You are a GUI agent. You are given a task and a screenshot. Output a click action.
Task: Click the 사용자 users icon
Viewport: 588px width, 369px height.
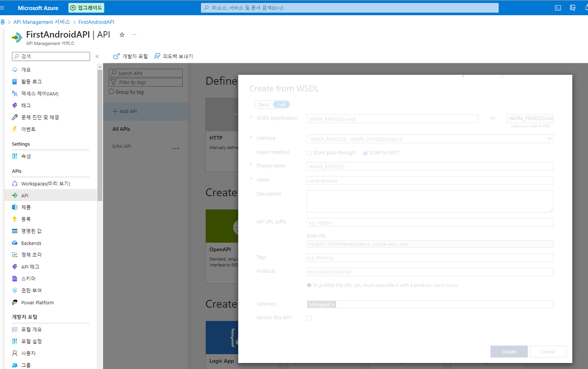coord(15,353)
